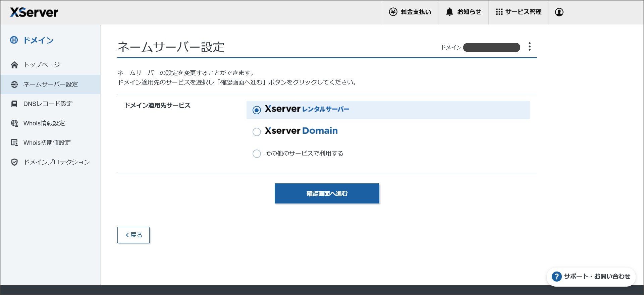
Task: Click the home icon for トップページ
Action: click(x=14, y=65)
